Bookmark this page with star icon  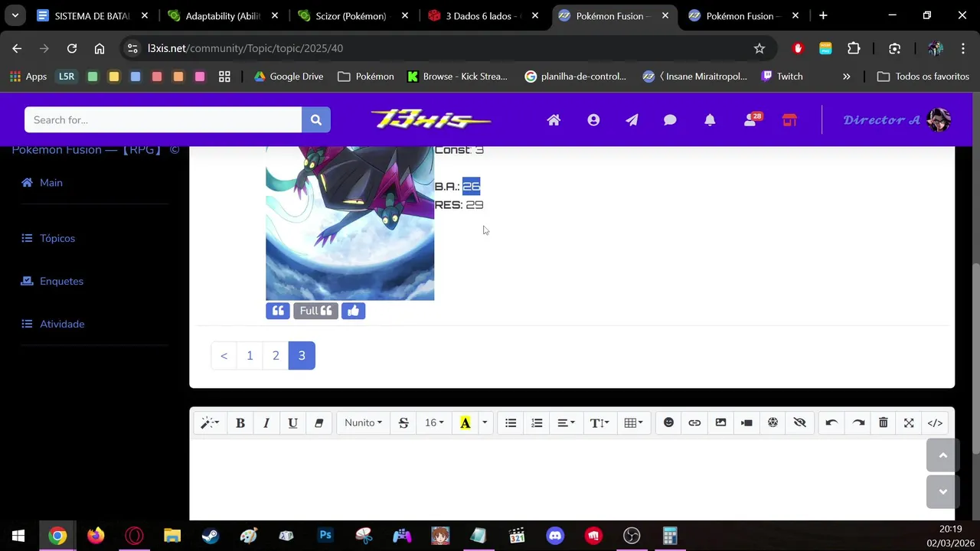[759, 48]
